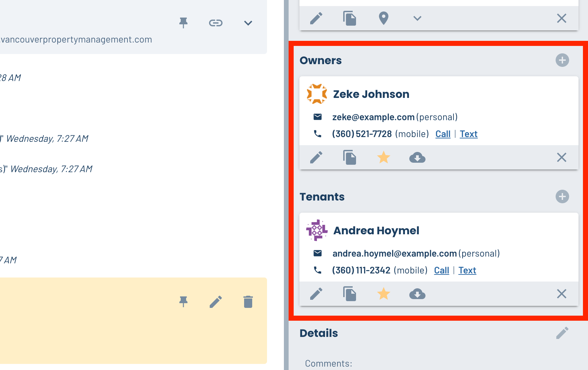Open Andrea Hoymel's avatar

click(317, 230)
